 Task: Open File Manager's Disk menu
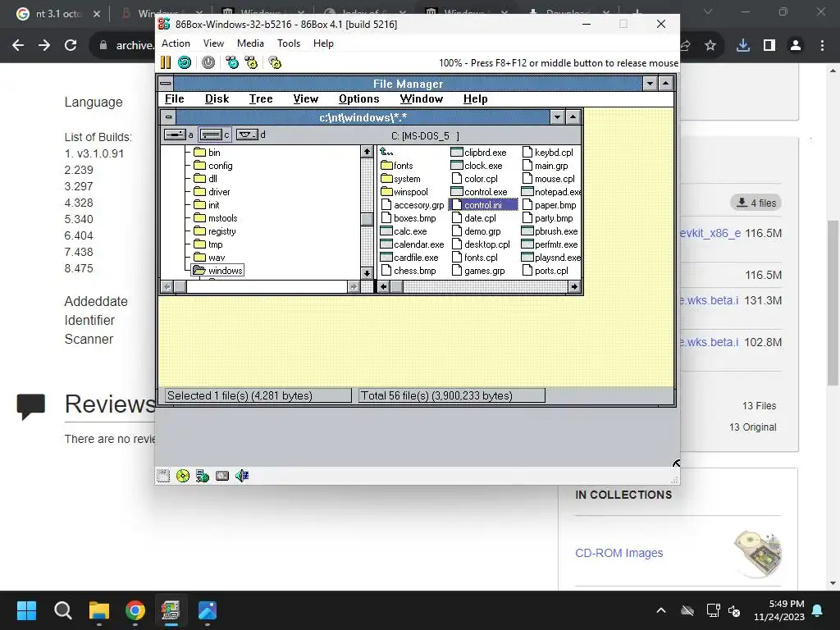coord(217,98)
